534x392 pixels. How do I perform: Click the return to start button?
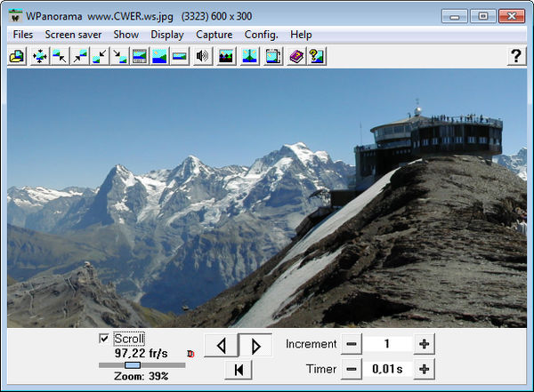(239, 370)
